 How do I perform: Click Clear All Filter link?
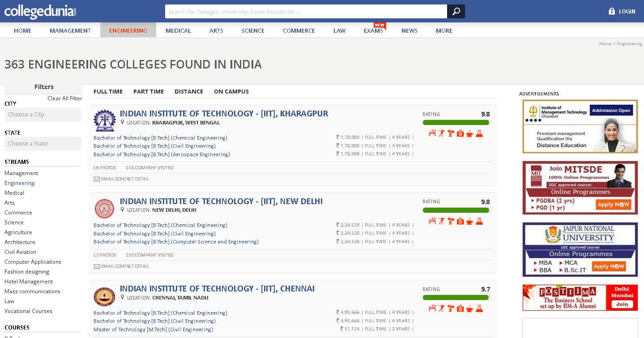click(65, 98)
